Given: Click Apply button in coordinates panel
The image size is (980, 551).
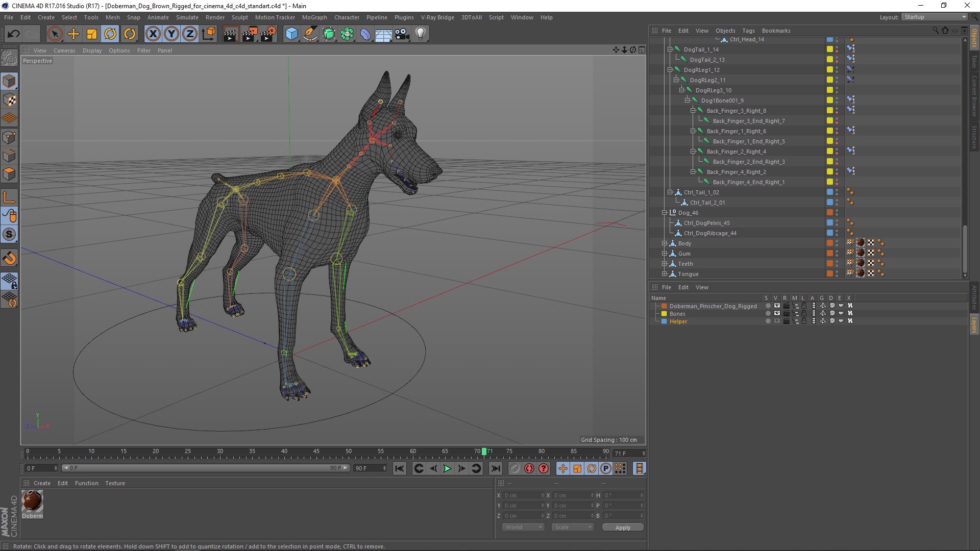Looking at the screenshot, I should click(622, 527).
